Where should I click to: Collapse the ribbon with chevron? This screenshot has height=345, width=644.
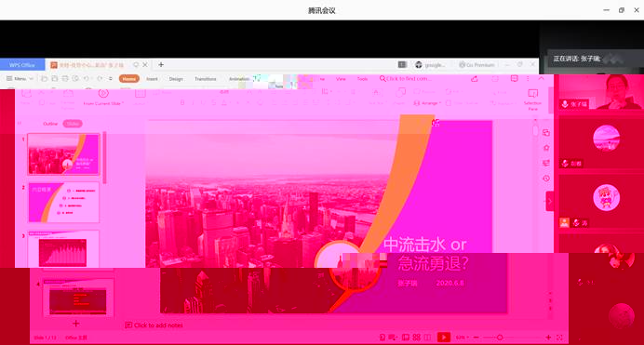click(542, 78)
